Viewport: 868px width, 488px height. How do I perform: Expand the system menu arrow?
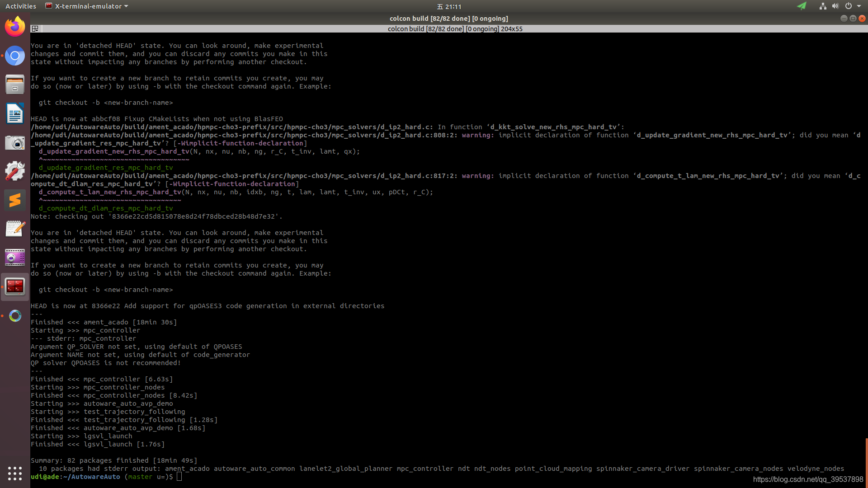pos(859,6)
